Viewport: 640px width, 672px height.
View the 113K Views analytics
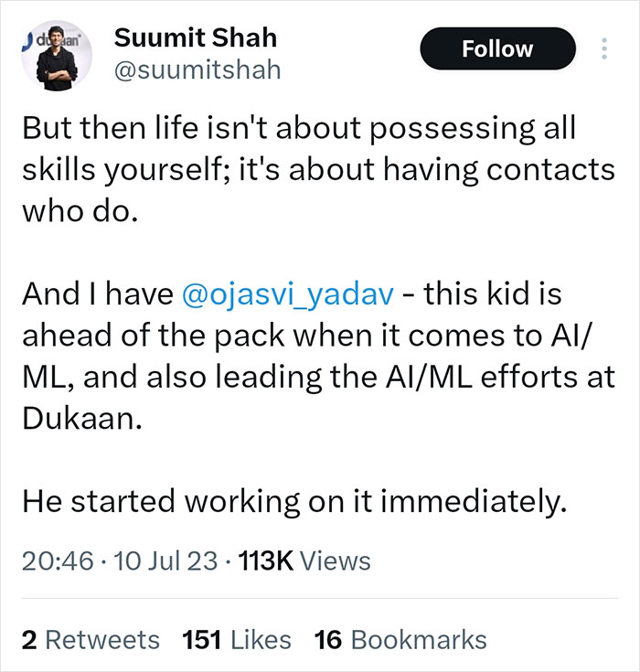click(x=305, y=560)
